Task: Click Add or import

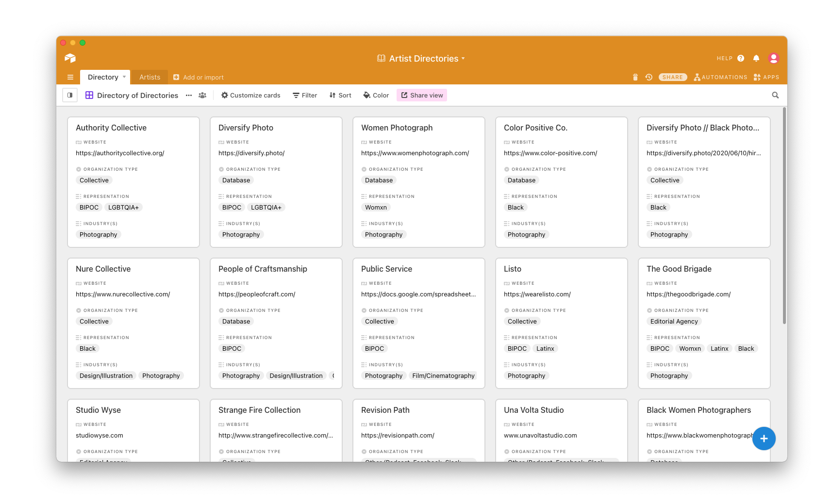Action: 203,77
